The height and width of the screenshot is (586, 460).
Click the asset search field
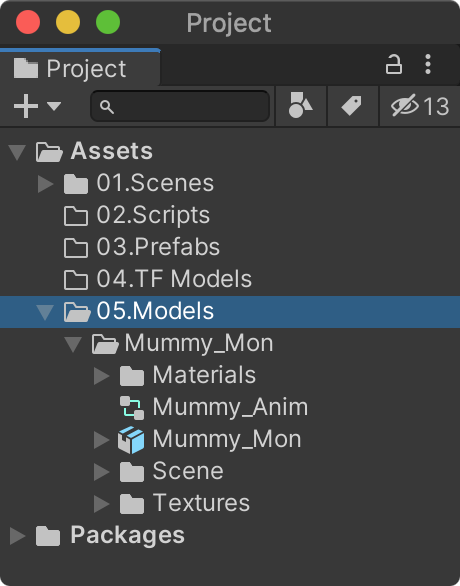[x=180, y=106]
